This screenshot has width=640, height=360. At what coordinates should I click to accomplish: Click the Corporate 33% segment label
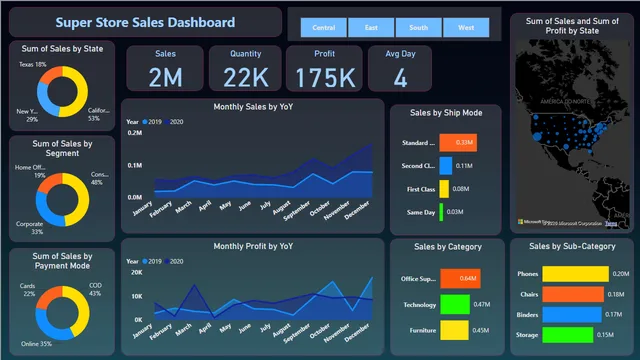tap(29, 228)
